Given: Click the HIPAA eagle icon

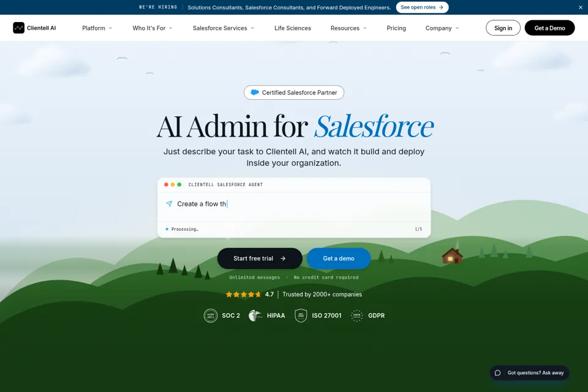Looking at the screenshot, I should [255, 315].
